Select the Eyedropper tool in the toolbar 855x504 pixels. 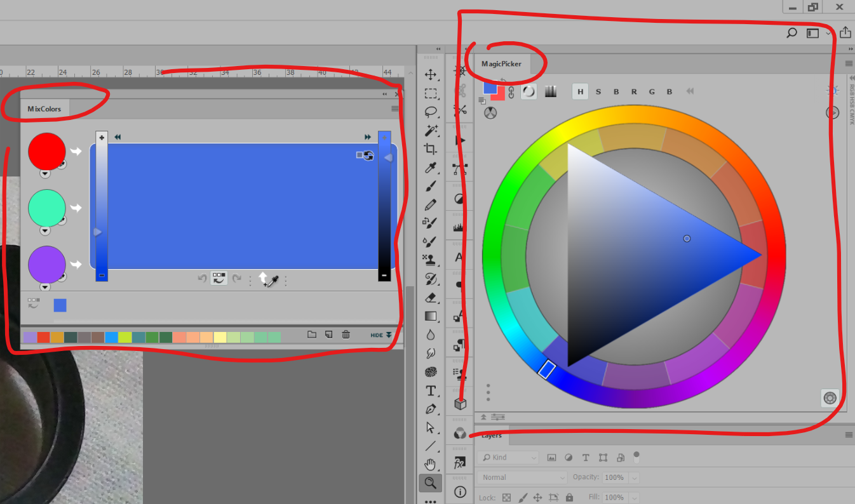coord(431,168)
